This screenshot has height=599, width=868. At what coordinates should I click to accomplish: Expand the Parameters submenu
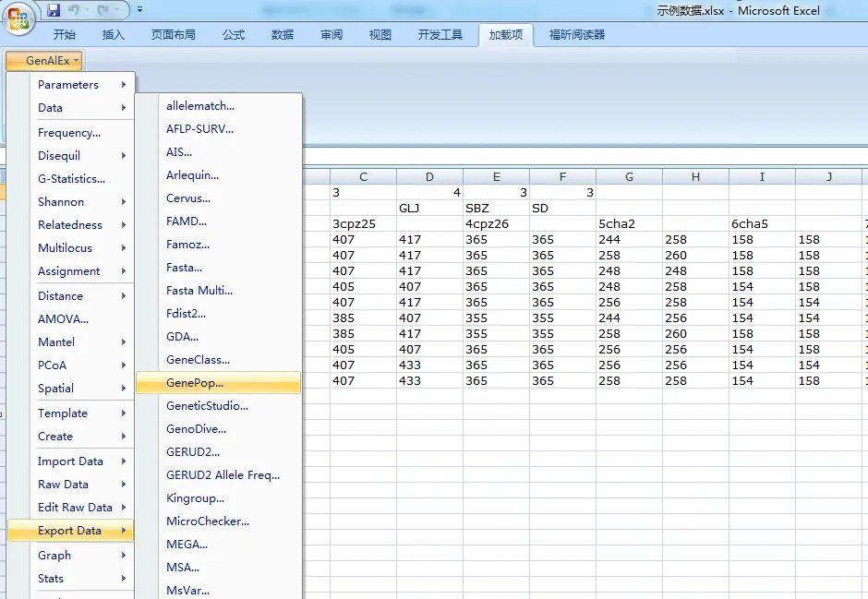(x=70, y=84)
